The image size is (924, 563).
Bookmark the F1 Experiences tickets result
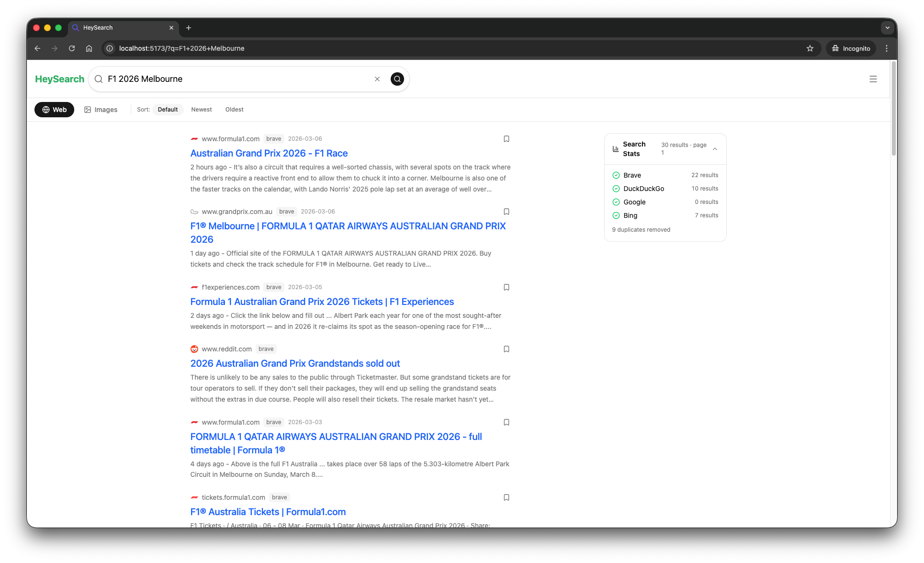[506, 287]
